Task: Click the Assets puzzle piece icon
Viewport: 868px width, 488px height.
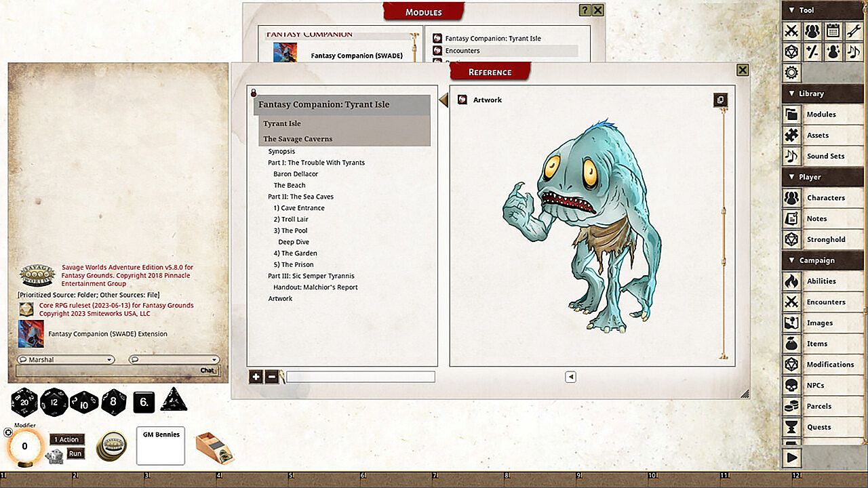Action: pyautogui.click(x=791, y=136)
